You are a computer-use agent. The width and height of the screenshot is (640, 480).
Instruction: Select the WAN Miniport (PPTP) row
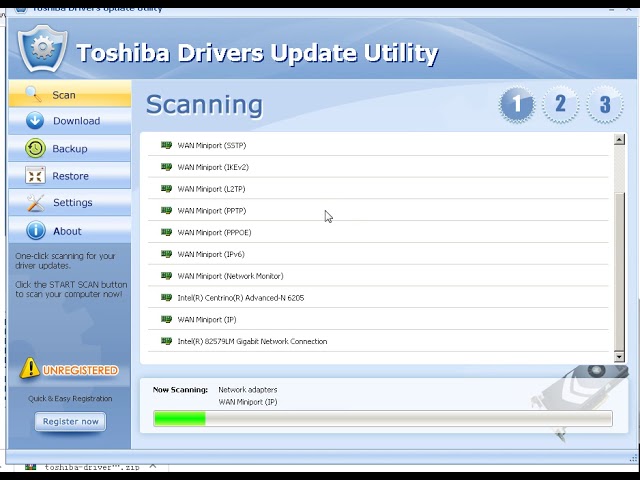click(378, 210)
